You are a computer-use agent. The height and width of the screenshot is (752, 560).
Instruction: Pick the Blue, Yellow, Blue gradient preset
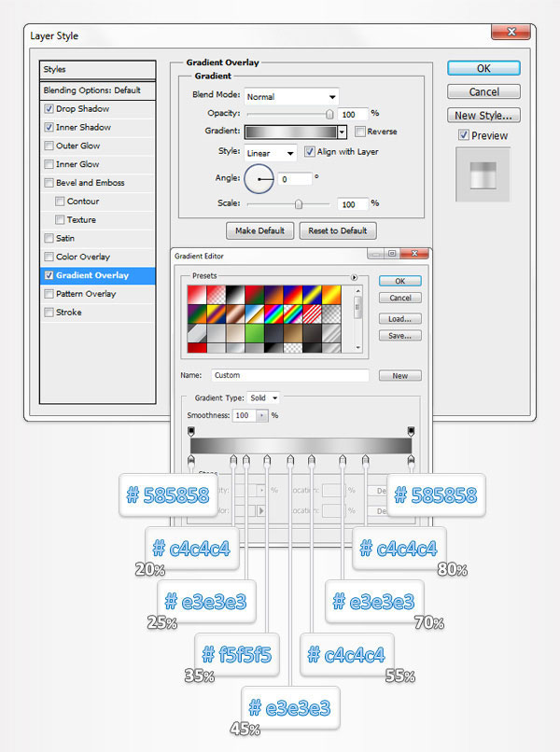312,295
